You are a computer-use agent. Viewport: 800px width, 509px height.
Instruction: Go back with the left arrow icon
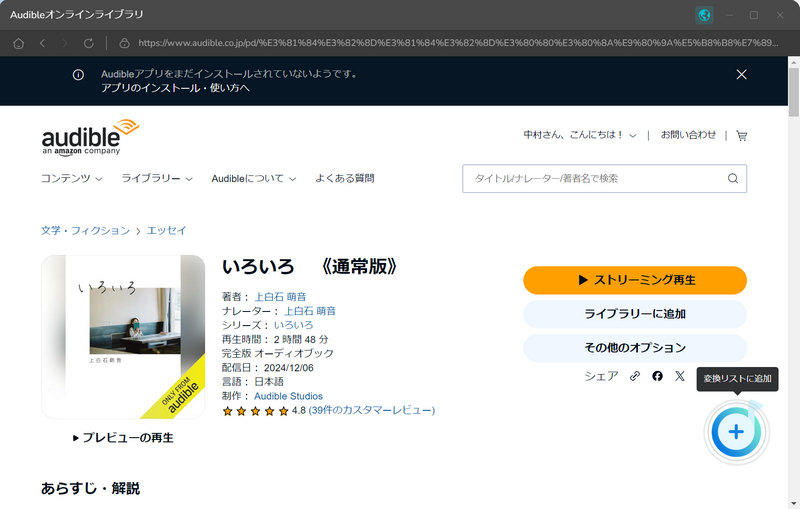42,43
